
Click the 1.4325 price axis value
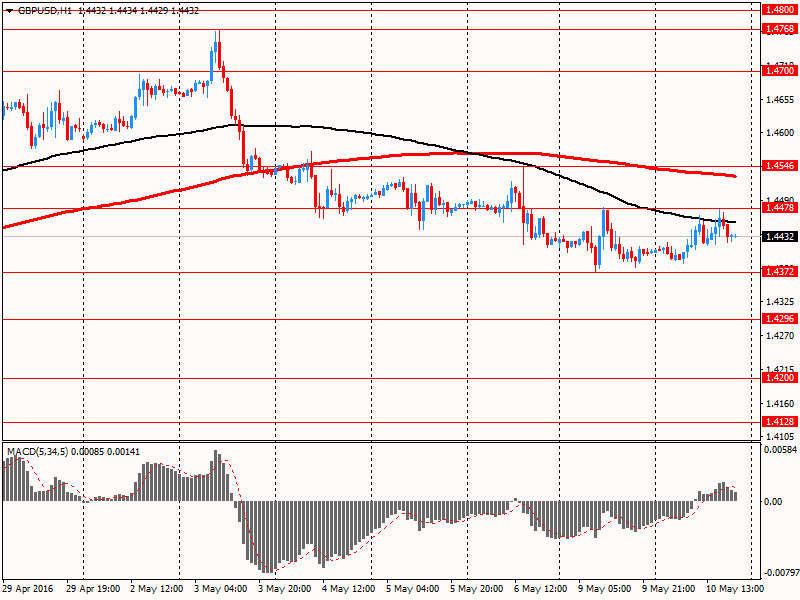click(781, 302)
